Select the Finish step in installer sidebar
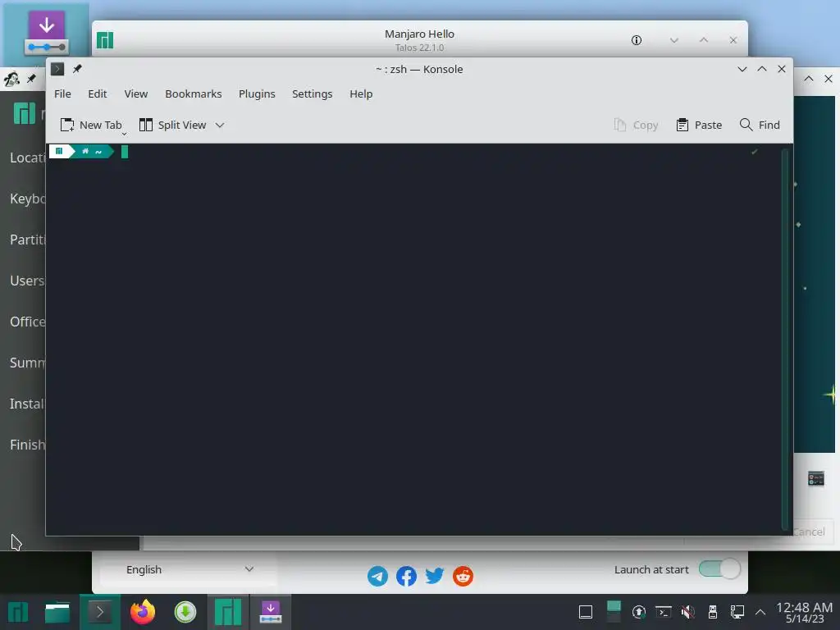Viewport: 840px width, 630px height. 27,445
